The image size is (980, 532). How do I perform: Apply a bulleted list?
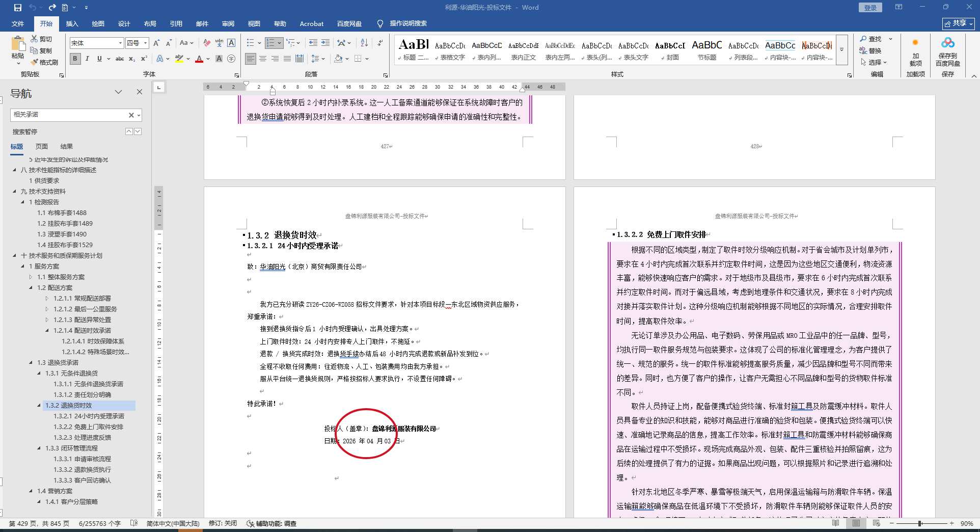pyautogui.click(x=251, y=43)
